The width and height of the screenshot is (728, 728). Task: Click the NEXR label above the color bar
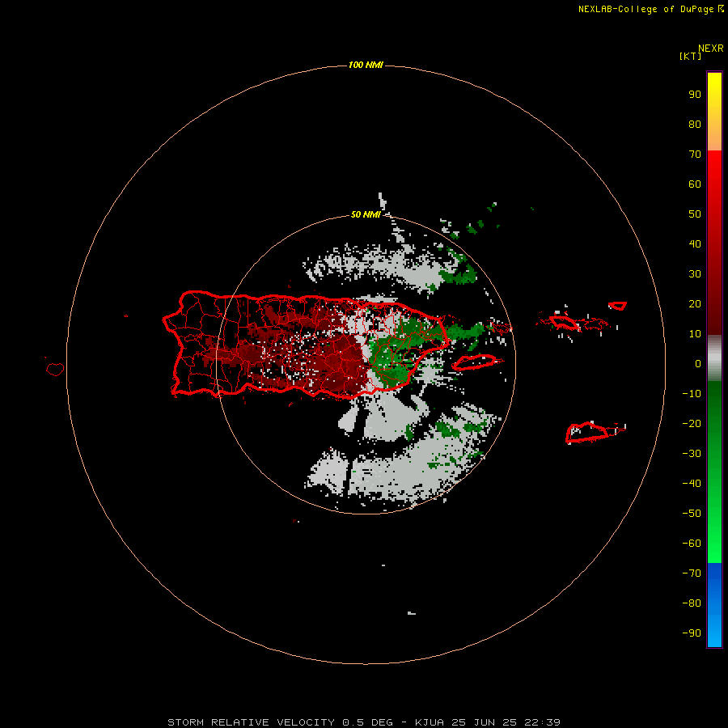(710, 49)
